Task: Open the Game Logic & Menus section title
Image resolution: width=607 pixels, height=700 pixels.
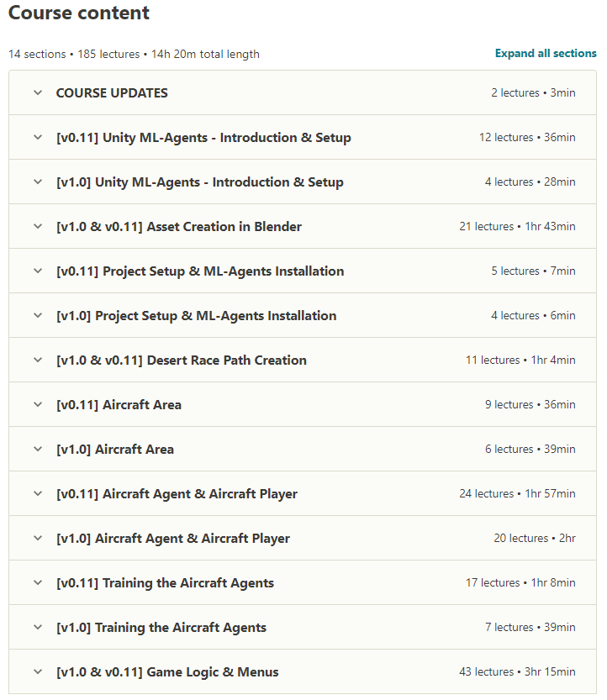Action: click(167, 672)
